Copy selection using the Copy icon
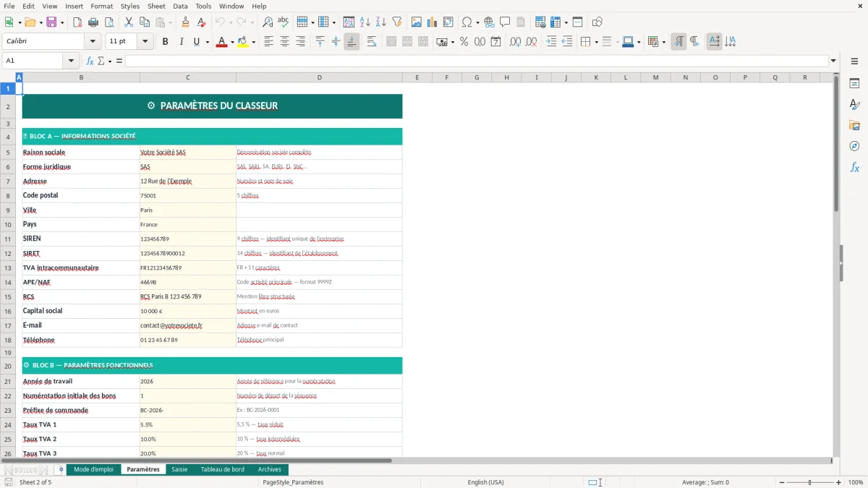Viewport: 868px width, 488px height. pos(145,22)
